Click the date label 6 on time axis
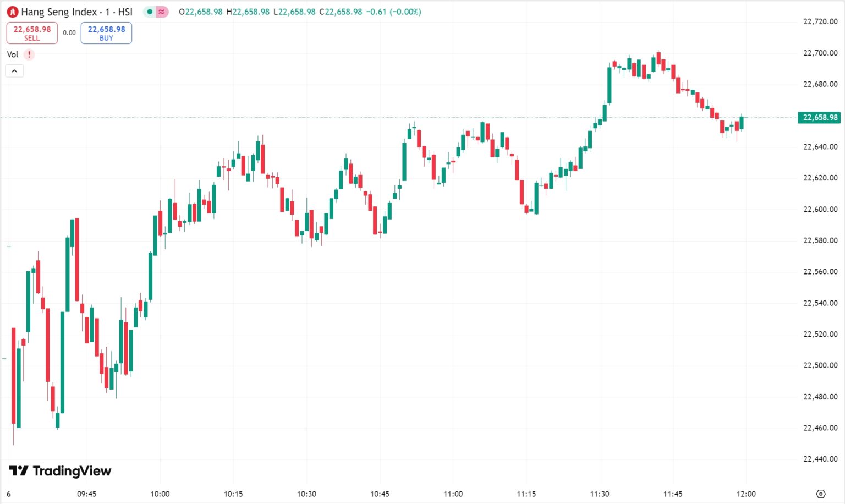 tap(9, 494)
